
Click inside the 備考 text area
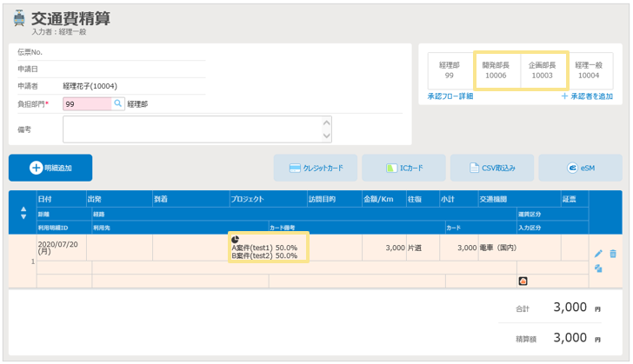coord(191,129)
